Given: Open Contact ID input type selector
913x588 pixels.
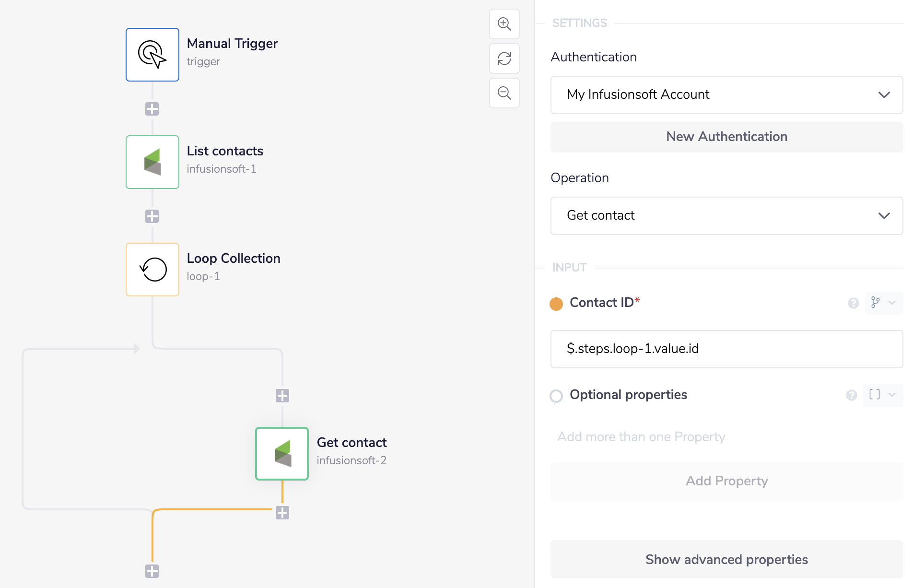Looking at the screenshot, I should point(883,303).
